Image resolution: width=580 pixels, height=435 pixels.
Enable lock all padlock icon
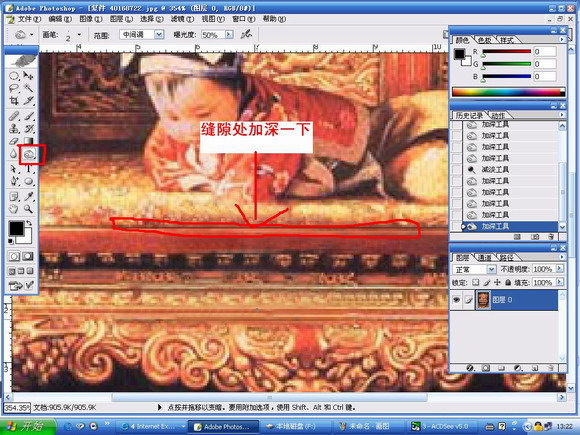(x=508, y=283)
